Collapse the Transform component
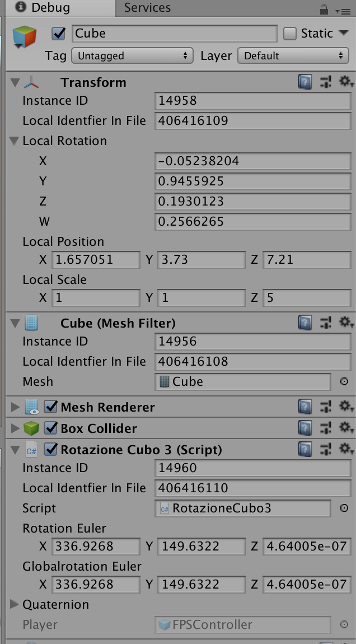This screenshot has width=356, height=644. point(16,82)
